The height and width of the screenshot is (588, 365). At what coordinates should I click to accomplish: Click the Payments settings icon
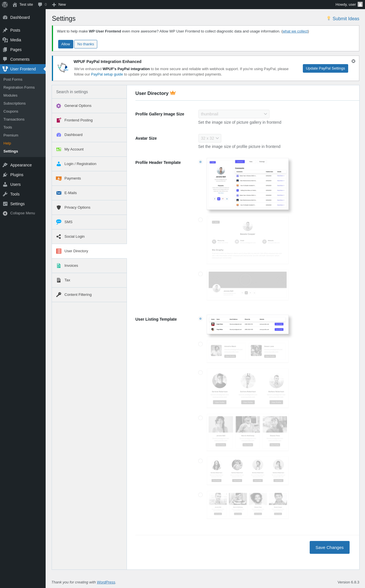pyautogui.click(x=59, y=178)
